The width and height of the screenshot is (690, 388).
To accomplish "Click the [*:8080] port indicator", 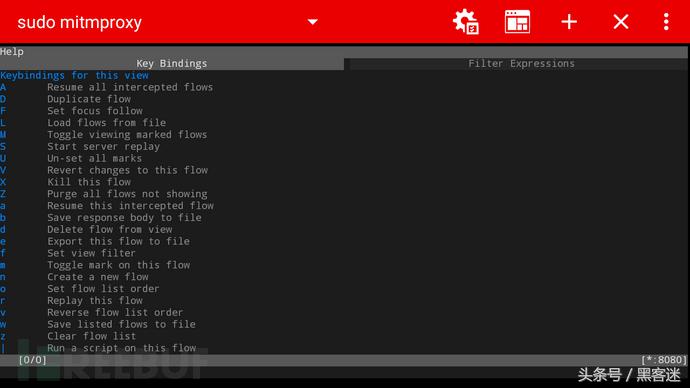I will pos(664,360).
